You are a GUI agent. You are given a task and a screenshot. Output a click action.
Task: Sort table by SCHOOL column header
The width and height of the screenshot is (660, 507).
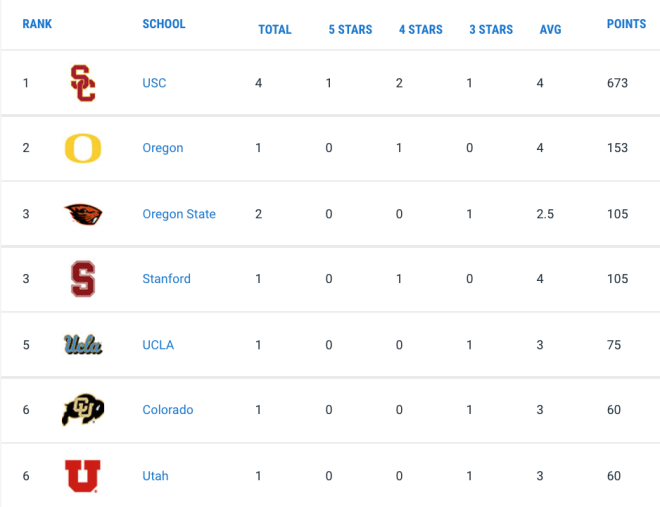164,24
